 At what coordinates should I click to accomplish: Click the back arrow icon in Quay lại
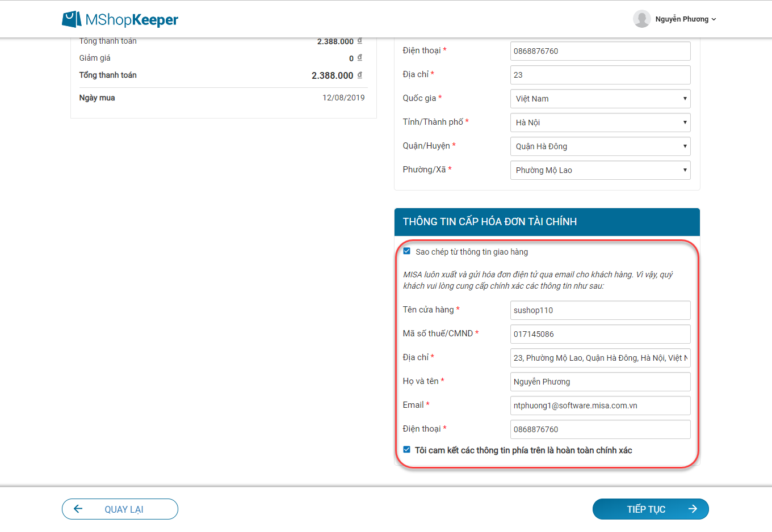point(78,509)
